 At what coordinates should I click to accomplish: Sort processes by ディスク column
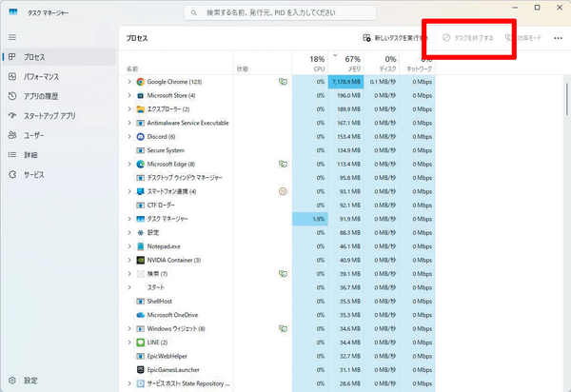[x=382, y=63]
